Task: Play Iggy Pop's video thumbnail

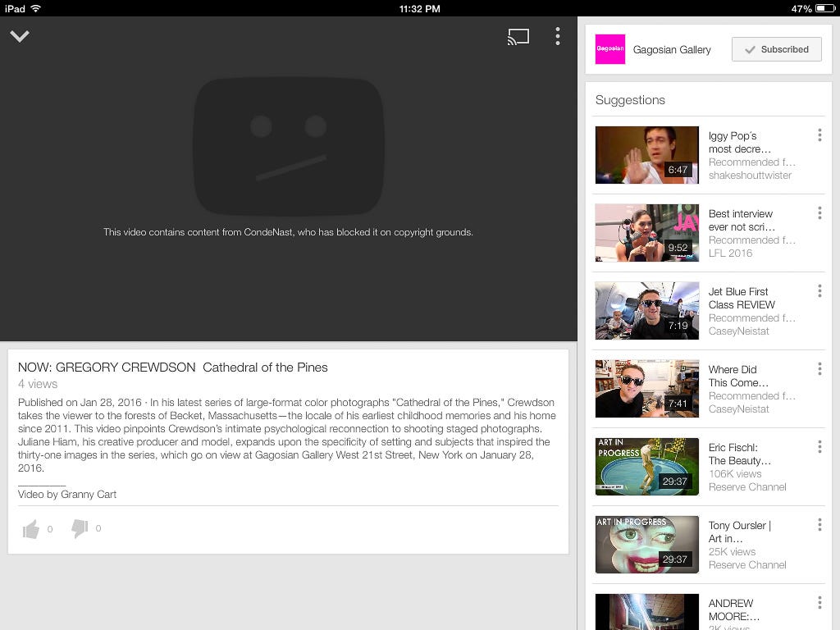Action: [646, 155]
